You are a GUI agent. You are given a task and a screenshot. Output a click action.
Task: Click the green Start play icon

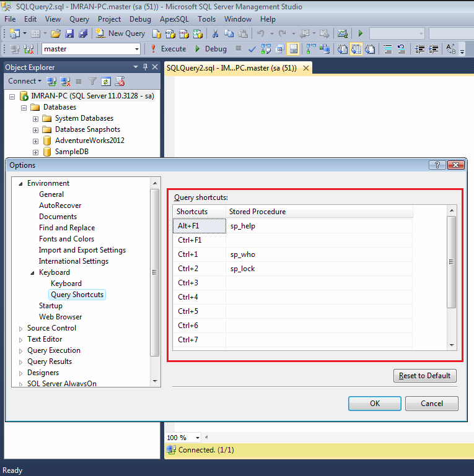coord(361,33)
